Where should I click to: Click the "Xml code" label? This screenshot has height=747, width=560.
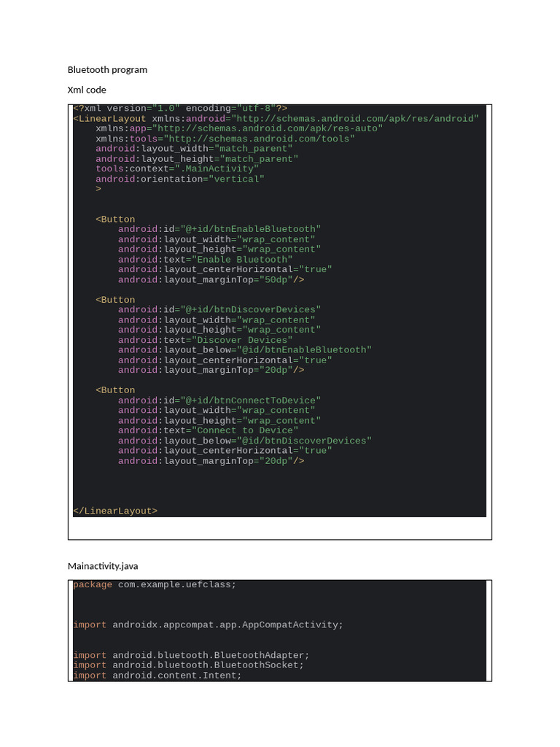point(87,90)
